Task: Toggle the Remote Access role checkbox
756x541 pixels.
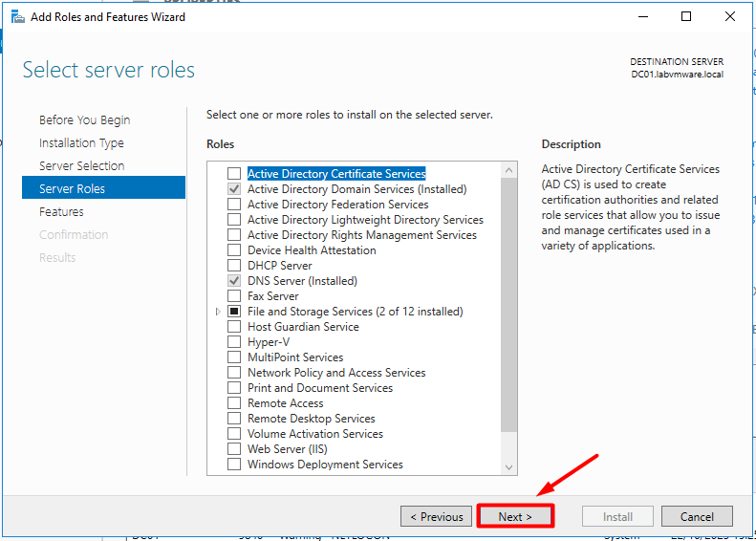Action: tap(234, 403)
